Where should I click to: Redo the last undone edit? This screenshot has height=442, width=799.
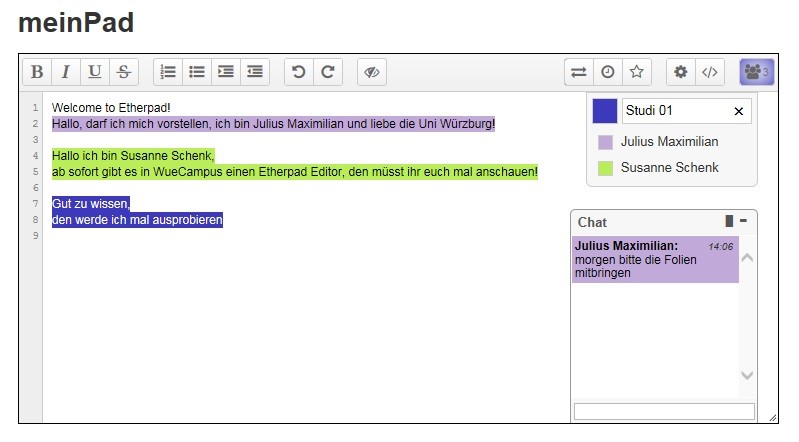pos(327,72)
